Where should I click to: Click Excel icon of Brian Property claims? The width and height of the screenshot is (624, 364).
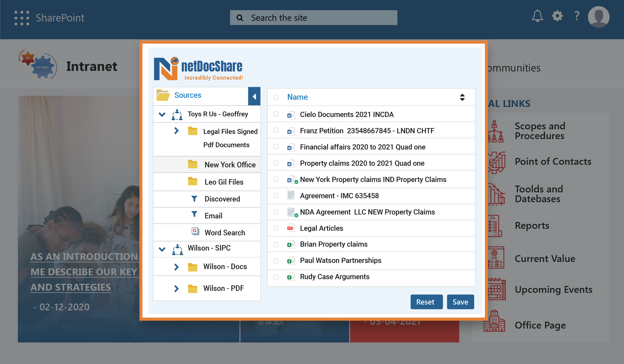pyautogui.click(x=291, y=244)
